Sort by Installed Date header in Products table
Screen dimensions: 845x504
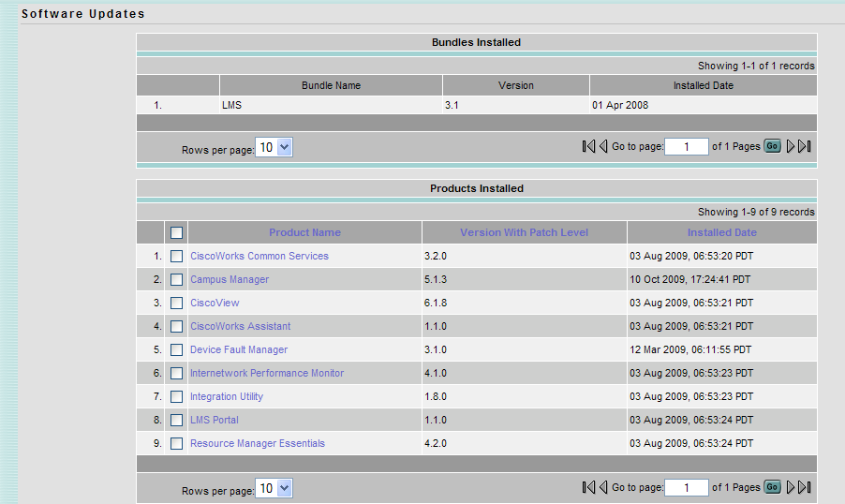pos(722,232)
